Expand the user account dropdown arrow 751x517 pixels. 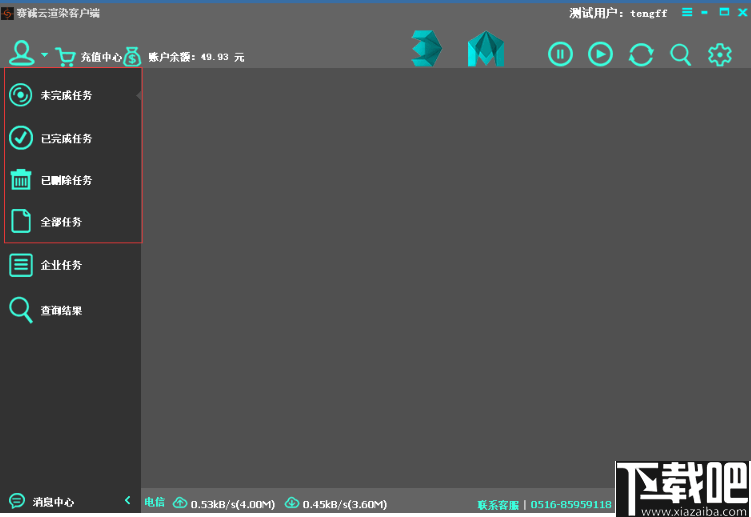click(x=45, y=55)
